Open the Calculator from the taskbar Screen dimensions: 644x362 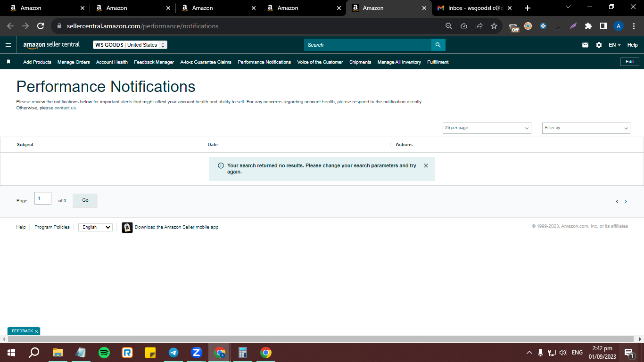(243, 353)
